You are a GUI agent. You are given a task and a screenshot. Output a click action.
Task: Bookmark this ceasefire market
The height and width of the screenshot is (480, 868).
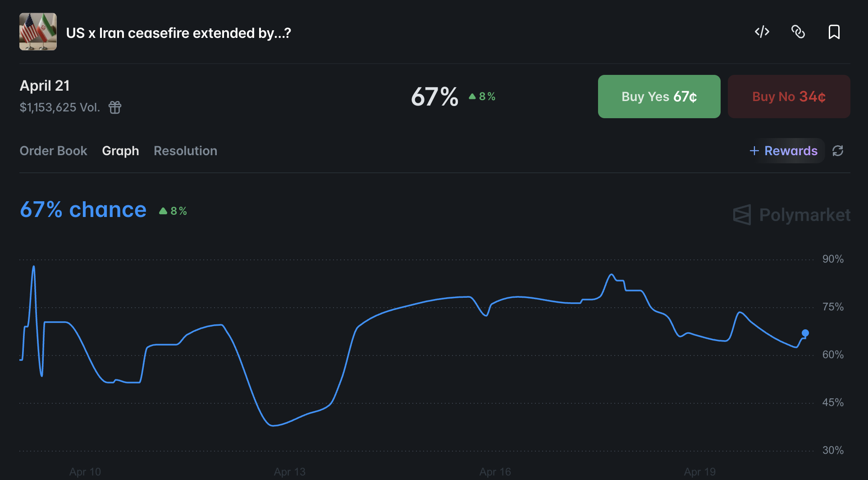click(834, 32)
